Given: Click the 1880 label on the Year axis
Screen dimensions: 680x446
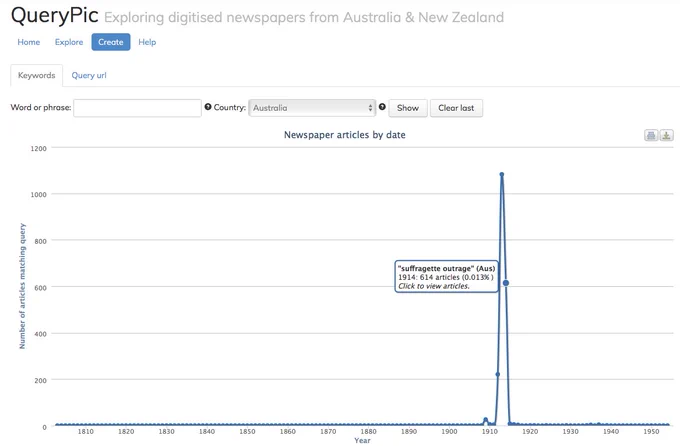Looking at the screenshot, I should 369,431.
